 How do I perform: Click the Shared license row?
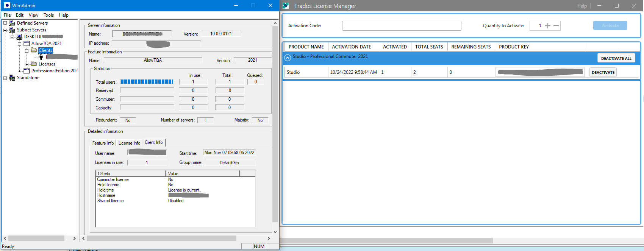coord(175,201)
